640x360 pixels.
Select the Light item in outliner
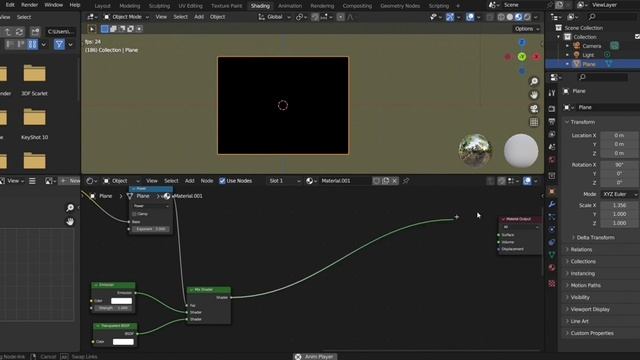point(588,55)
